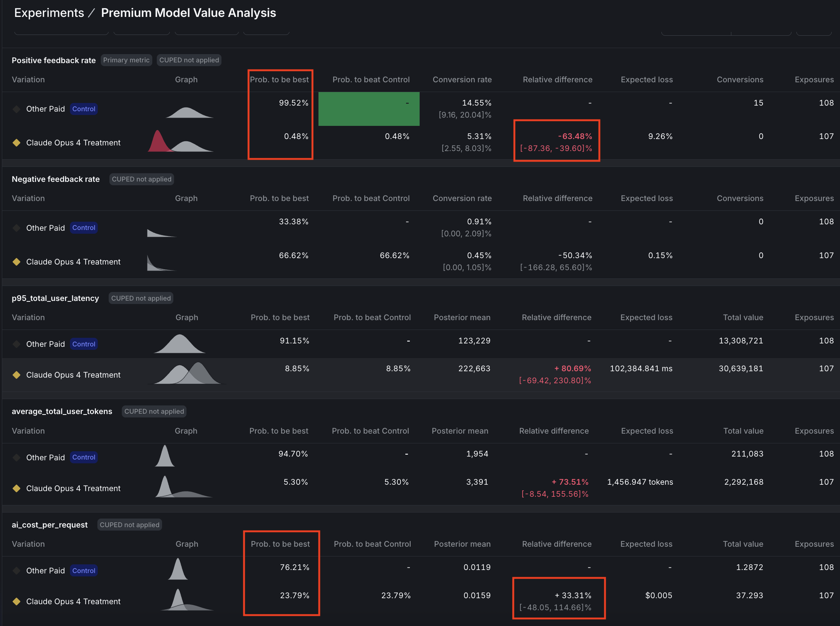Toggle the CUPED not applied badge on Negative feedback rate
Screen dimensions: 840x626
coord(141,179)
